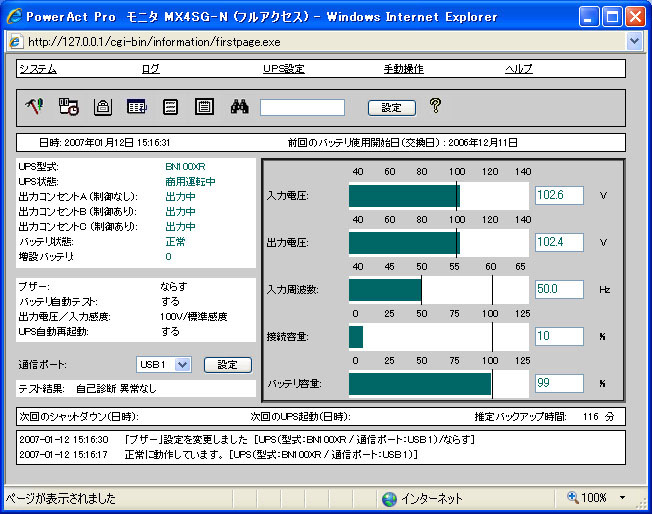Image resolution: width=652 pixels, height=514 pixels.
Task: Open the blue table grid icon
Action: pos(137,106)
